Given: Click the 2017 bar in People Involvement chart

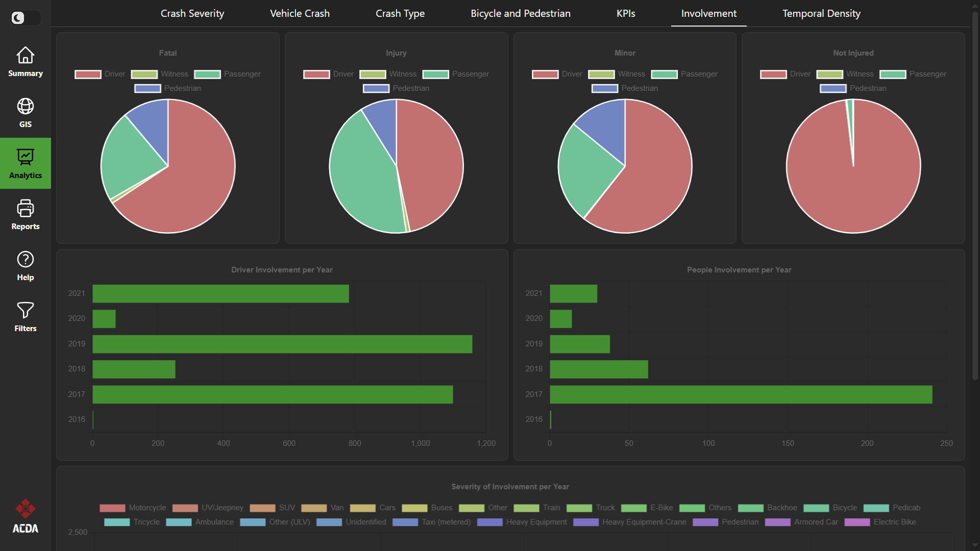Looking at the screenshot, I should (741, 395).
